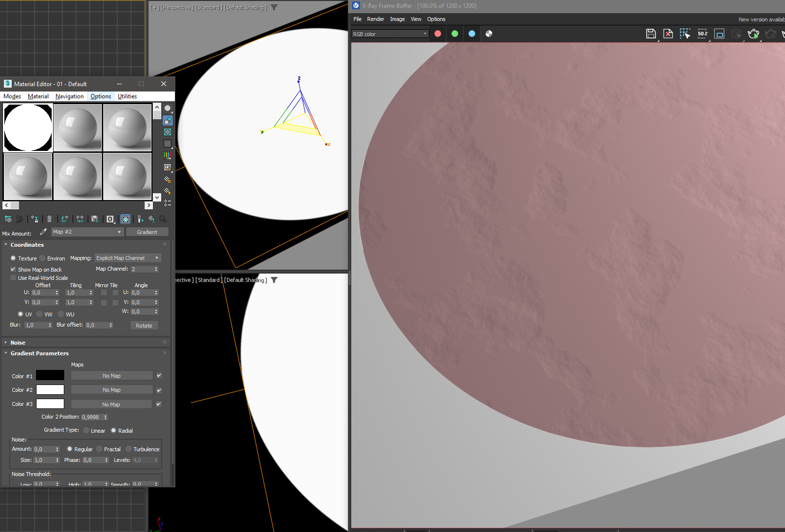Open Render menu in V-Ray Frame Buffer
The width and height of the screenshot is (785, 532).
pyautogui.click(x=375, y=19)
